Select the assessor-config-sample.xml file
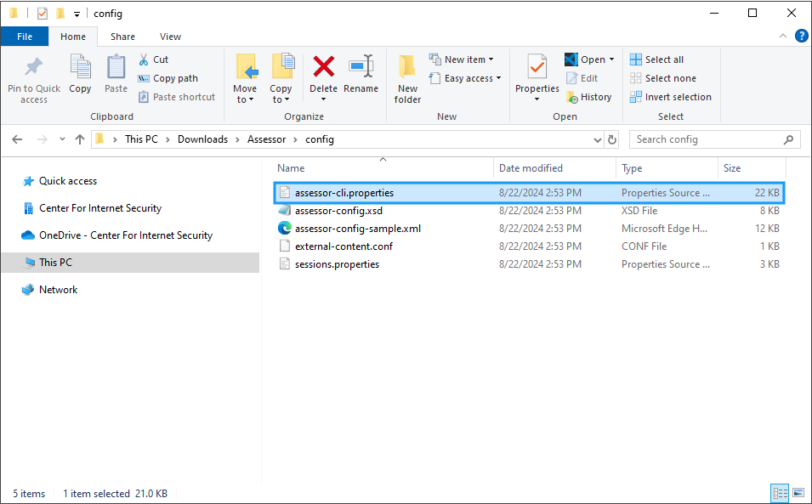The width and height of the screenshot is (812, 504). click(x=357, y=229)
